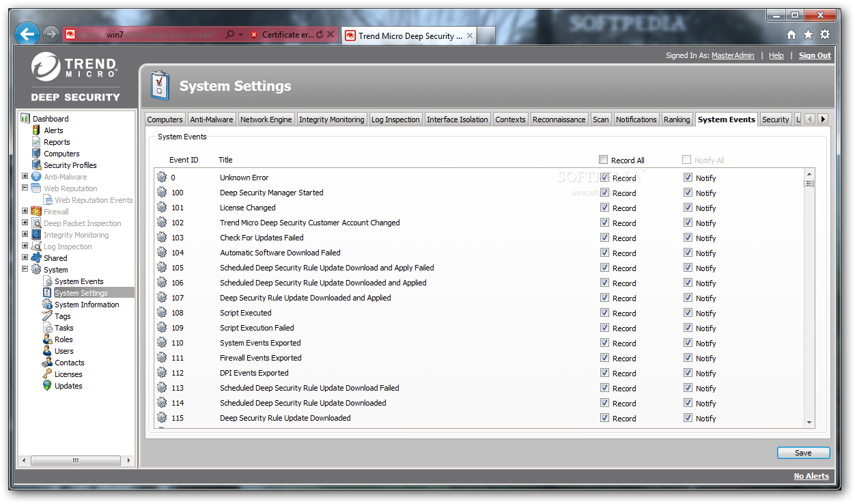The image size is (855, 504).
Task: Click the events list scroll down arrow
Action: pos(809,423)
